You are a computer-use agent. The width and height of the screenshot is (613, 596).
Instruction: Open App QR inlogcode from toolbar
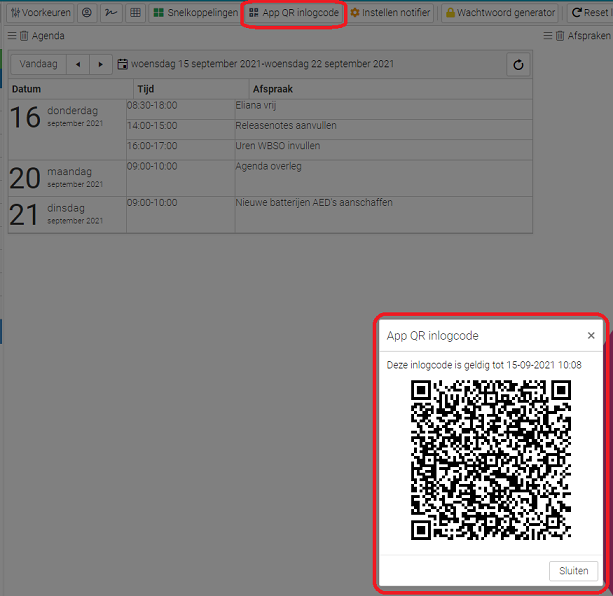click(294, 13)
